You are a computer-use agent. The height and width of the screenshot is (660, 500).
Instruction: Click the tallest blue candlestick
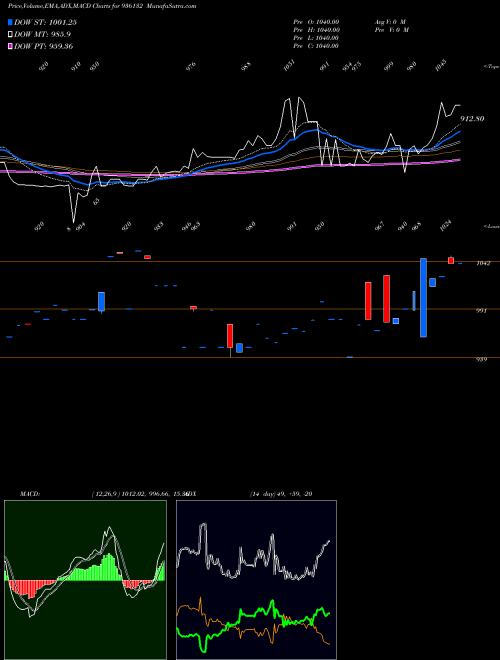pos(423,298)
